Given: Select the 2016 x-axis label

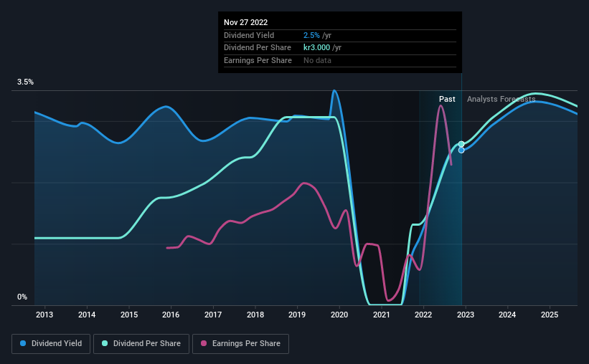Looking at the screenshot, I should tap(171, 315).
